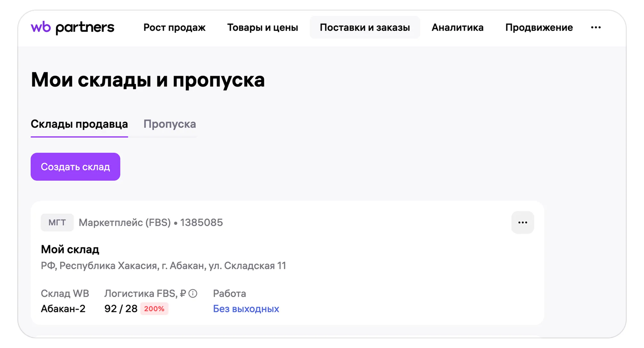Switch to the Склады продавца tab

(x=79, y=124)
